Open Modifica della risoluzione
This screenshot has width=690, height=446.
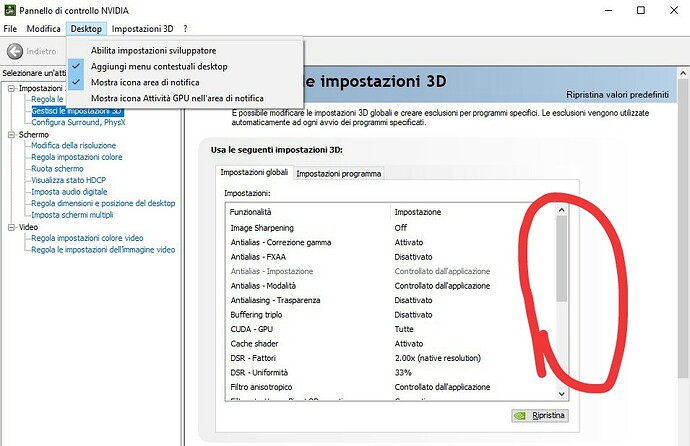pyautogui.click(x=73, y=145)
